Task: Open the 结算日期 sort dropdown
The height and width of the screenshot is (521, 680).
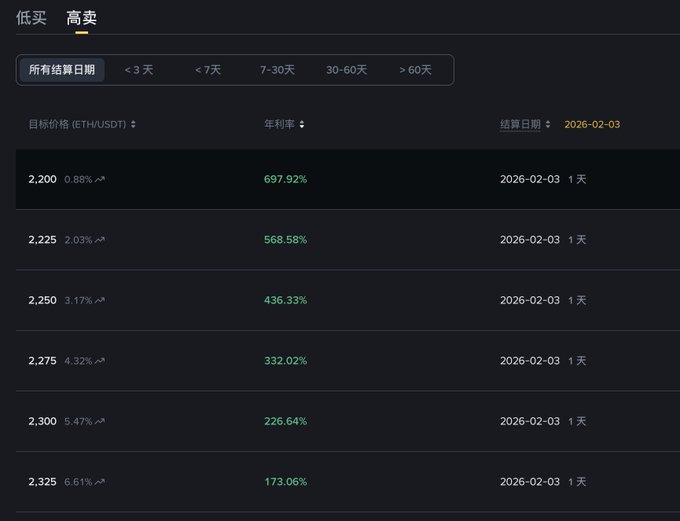Action: tap(548, 125)
